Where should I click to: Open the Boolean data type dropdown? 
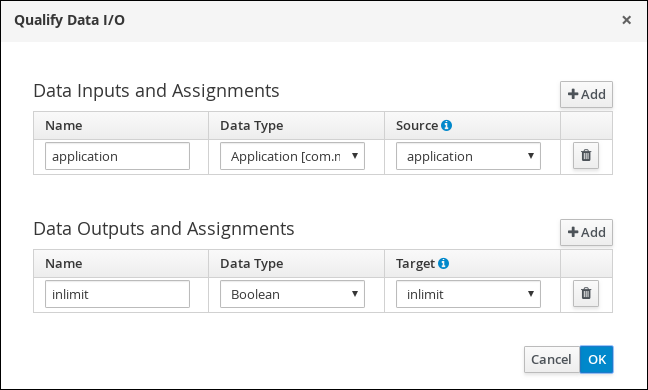[x=292, y=294]
